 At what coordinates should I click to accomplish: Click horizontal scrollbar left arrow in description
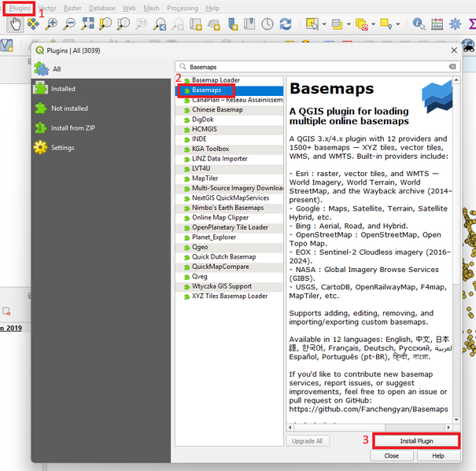point(290,427)
